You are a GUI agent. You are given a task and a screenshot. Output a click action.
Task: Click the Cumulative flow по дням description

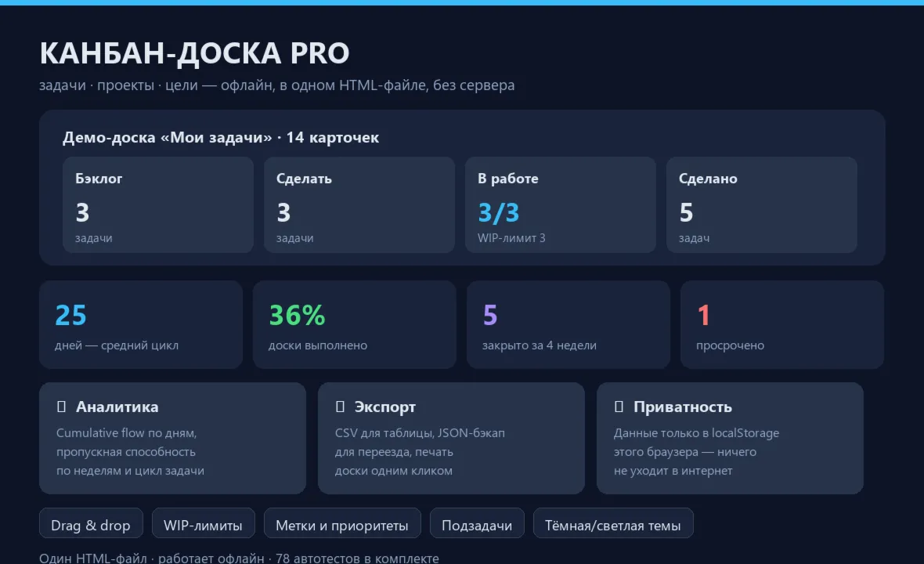coord(130,451)
